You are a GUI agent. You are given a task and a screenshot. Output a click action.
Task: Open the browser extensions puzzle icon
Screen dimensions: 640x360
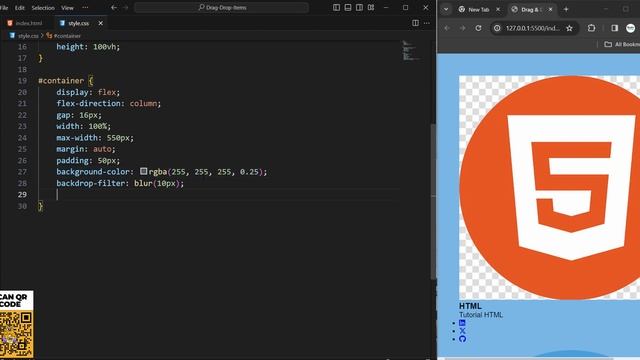pyautogui.click(x=591, y=28)
